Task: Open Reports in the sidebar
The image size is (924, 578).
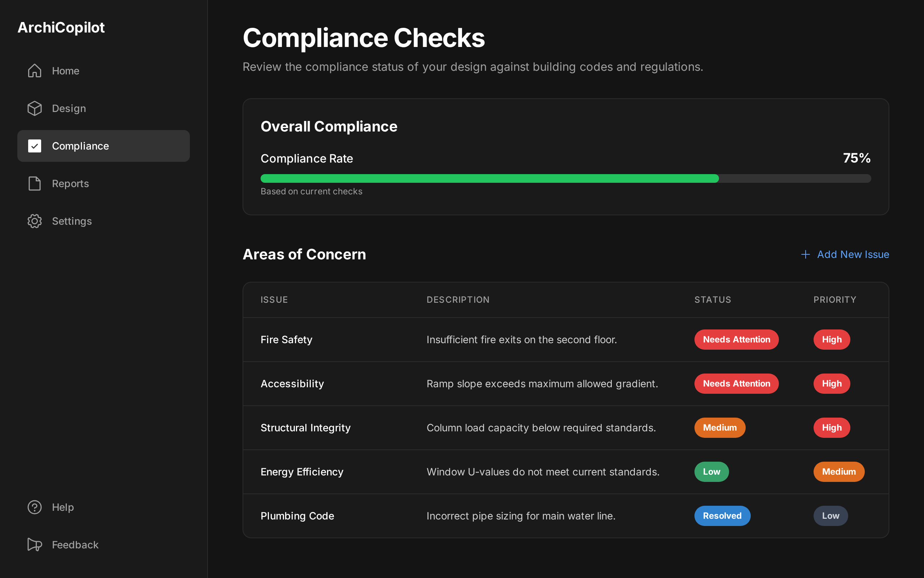Action: pyautogui.click(x=104, y=184)
